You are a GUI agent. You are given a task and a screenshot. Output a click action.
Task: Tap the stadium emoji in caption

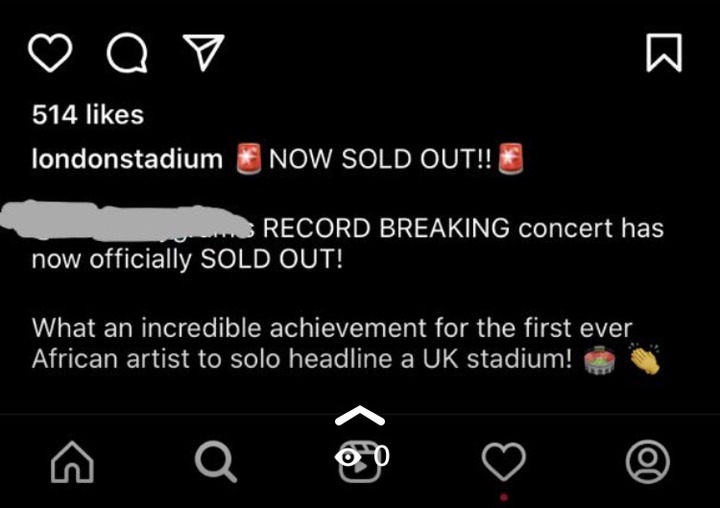pyautogui.click(x=599, y=361)
